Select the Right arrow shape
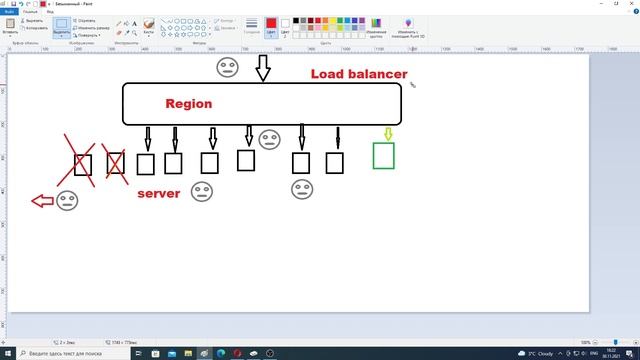The image size is (640, 360). click(x=190, y=28)
